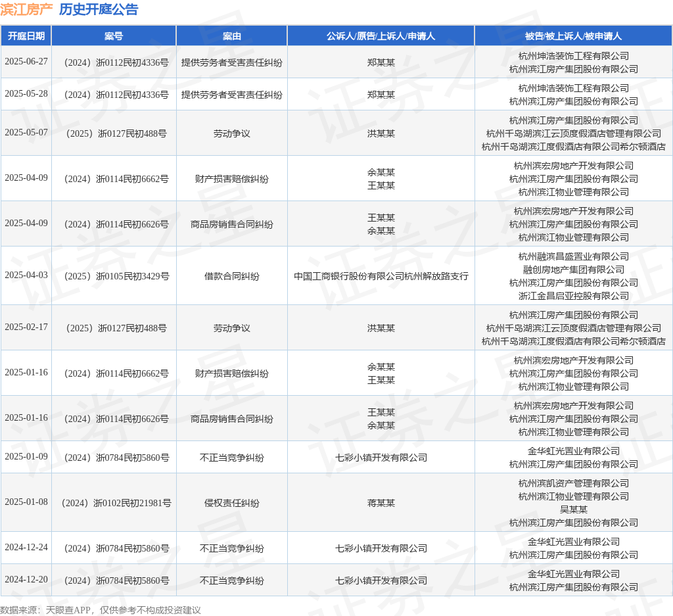Select case number (2024)浙0102民初21981号
673x616 pixels.
116,503
